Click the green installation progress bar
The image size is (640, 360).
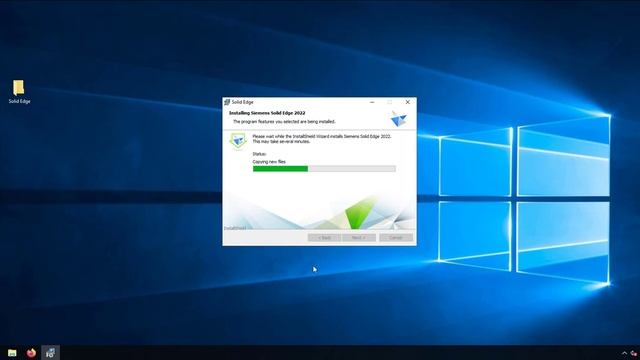coord(324,169)
